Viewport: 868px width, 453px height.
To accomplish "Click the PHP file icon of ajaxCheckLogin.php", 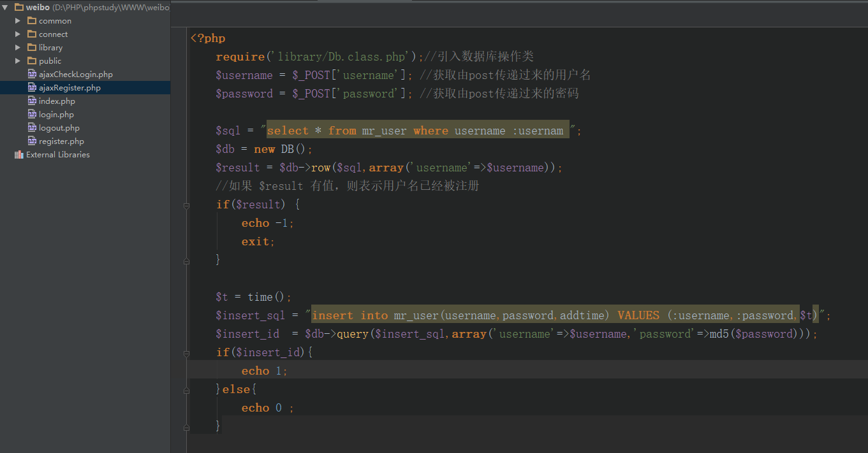I will (x=32, y=75).
